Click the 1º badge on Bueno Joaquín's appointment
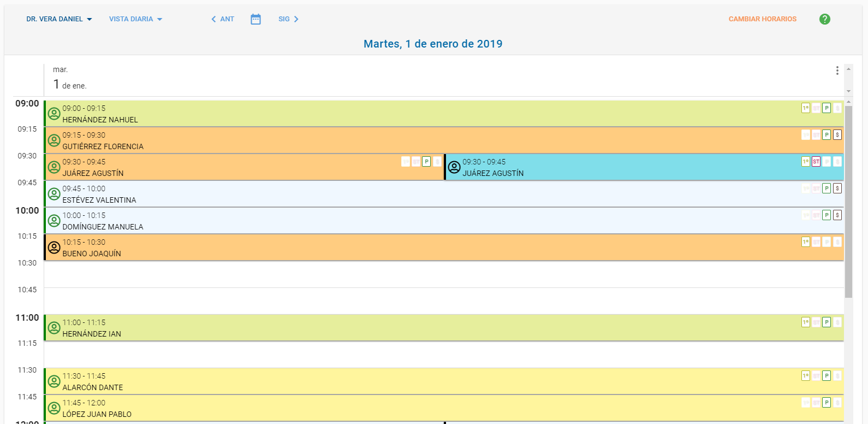This screenshot has width=868, height=424. coord(805,242)
